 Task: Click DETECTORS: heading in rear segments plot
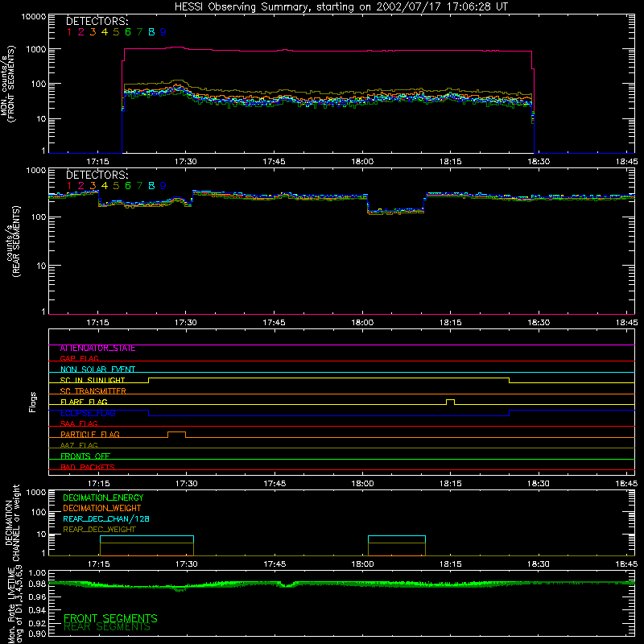pyautogui.click(x=97, y=175)
